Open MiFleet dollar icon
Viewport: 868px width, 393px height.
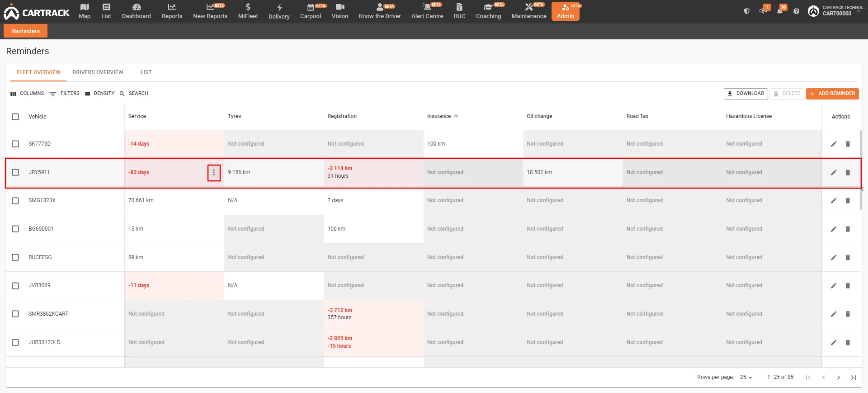248,7
